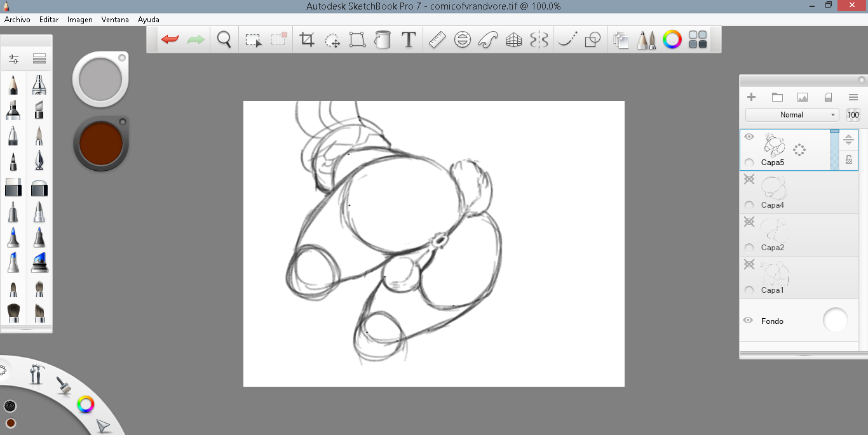The image size is (868, 435).
Task: Open the Archivo menu
Action: coord(17,20)
